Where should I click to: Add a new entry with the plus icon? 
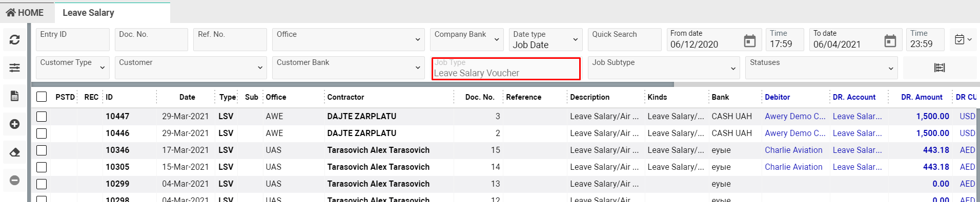point(14,124)
